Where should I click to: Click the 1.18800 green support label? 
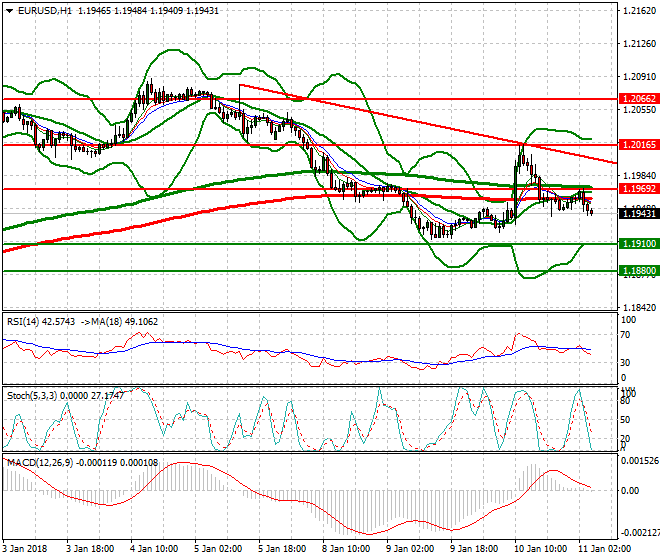[x=638, y=270]
